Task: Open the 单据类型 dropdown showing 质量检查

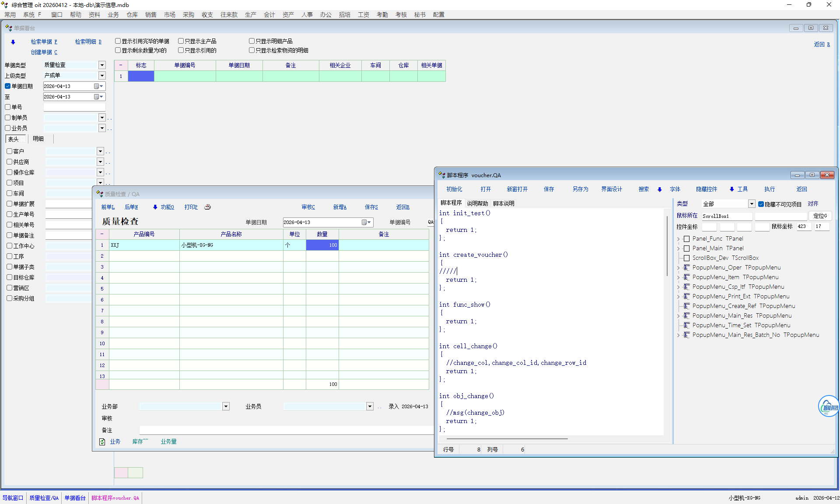Action: (x=102, y=65)
